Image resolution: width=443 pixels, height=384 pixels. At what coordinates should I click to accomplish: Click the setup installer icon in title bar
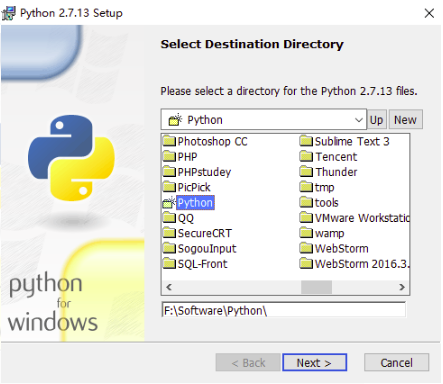8,13
